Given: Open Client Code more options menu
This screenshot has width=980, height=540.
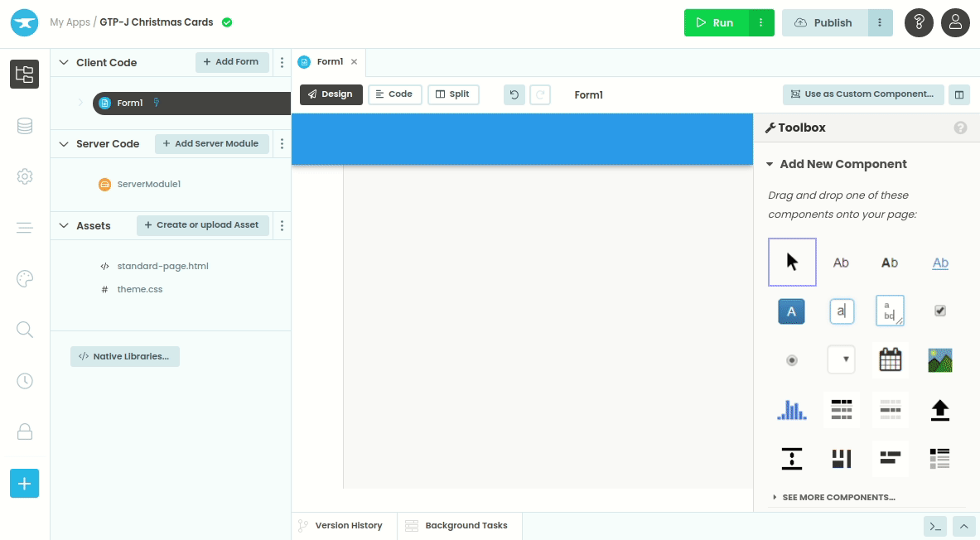Looking at the screenshot, I should [x=282, y=62].
